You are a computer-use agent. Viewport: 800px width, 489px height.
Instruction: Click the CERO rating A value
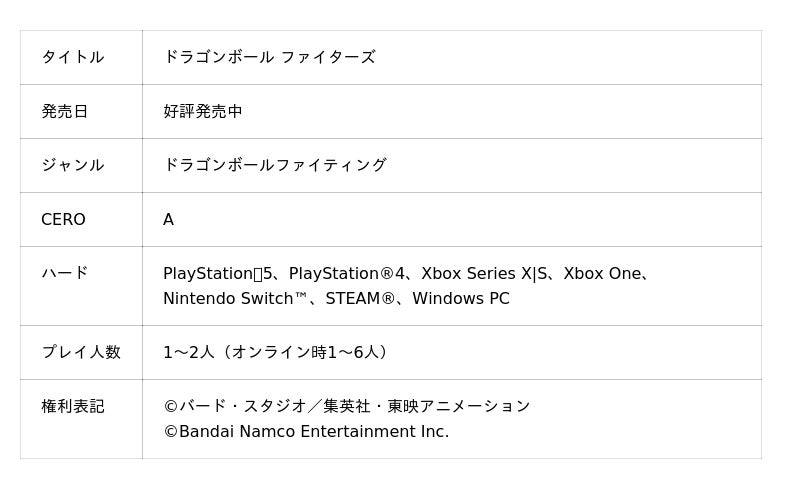point(168,219)
